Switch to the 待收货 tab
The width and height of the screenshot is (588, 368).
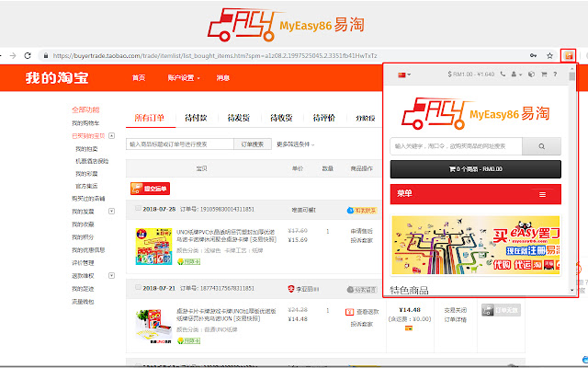click(x=281, y=118)
